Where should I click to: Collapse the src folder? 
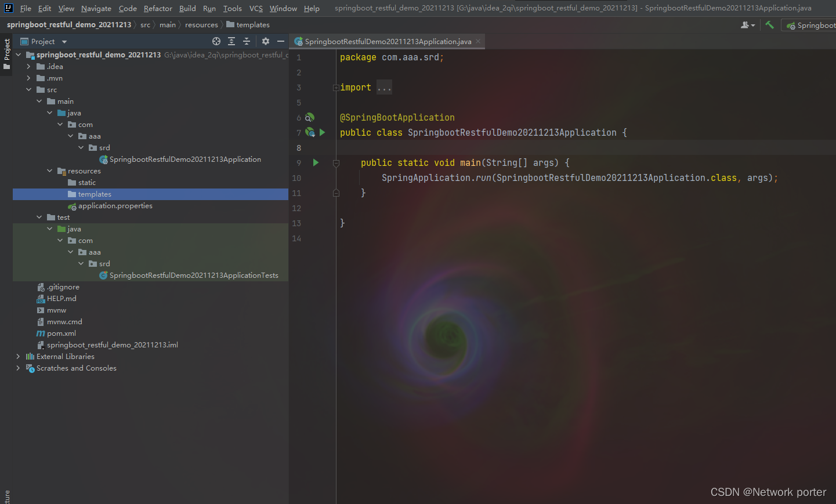tap(28, 89)
